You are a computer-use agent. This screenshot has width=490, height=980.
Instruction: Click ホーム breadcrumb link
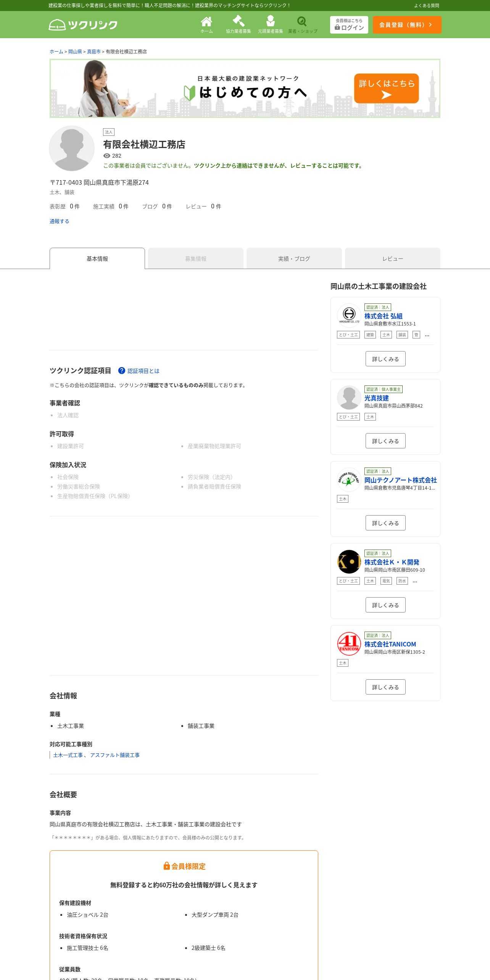pyautogui.click(x=56, y=52)
